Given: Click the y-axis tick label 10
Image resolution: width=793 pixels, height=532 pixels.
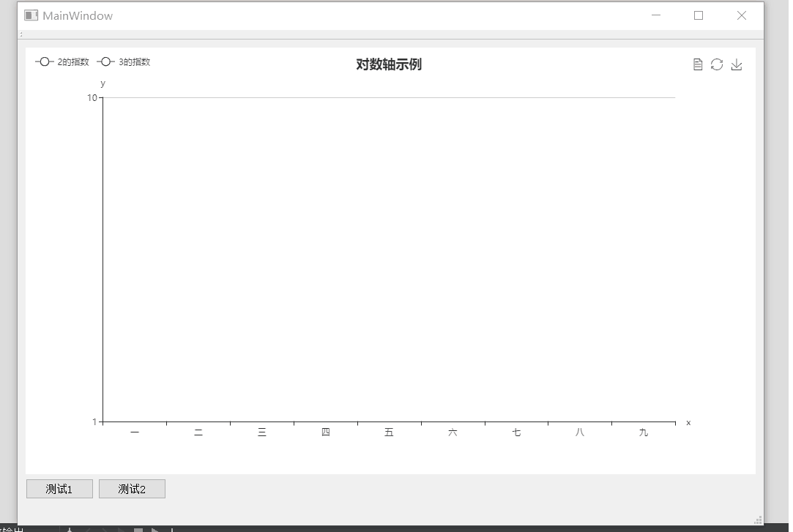Looking at the screenshot, I should click(92, 97).
